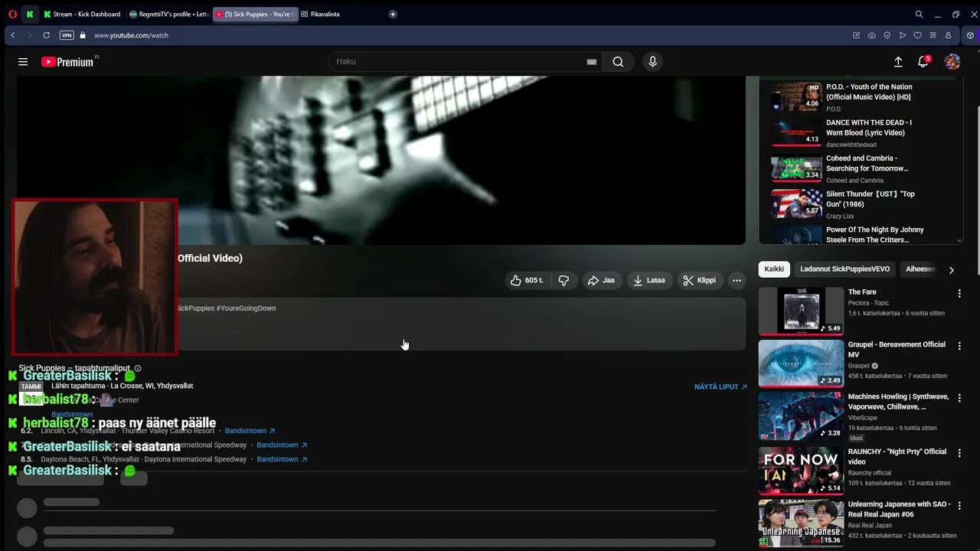Click the site padlock security icon

pos(83,35)
